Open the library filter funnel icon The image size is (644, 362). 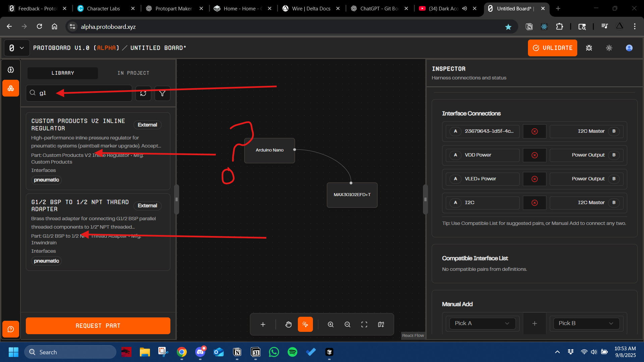pos(162,93)
